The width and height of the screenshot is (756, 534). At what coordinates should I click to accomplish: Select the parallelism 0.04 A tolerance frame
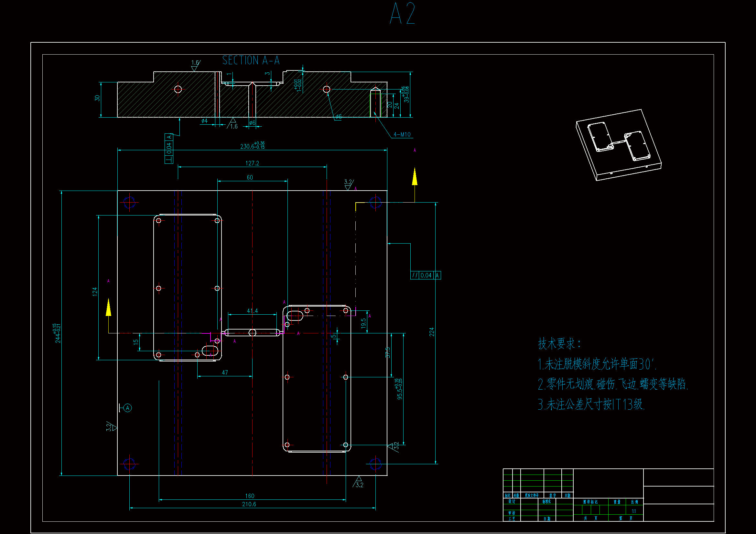coord(426,275)
